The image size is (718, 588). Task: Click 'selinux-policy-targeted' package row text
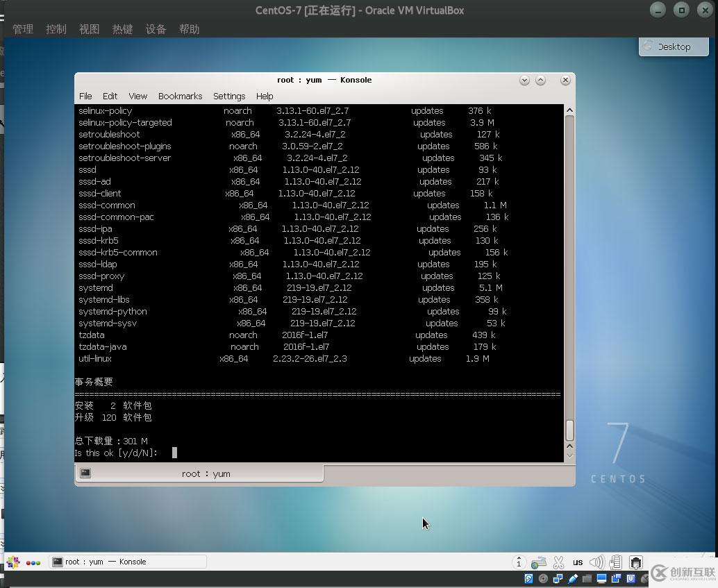tap(125, 123)
